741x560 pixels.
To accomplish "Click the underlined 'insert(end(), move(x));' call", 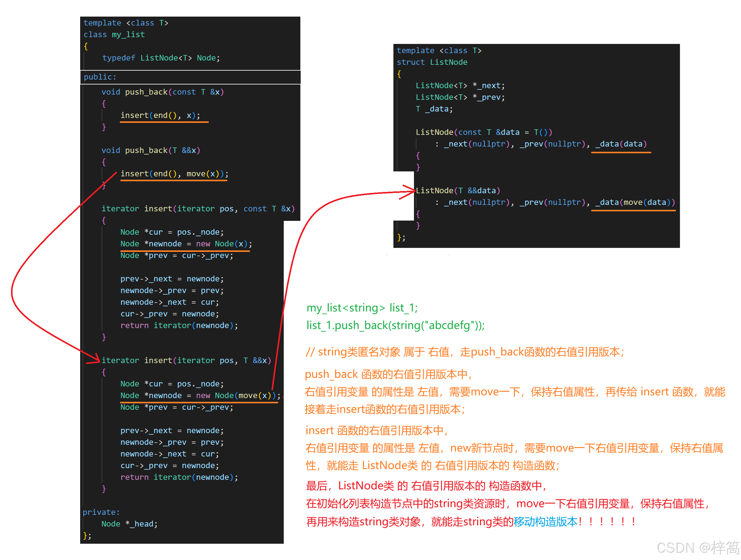I will tap(174, 174).
